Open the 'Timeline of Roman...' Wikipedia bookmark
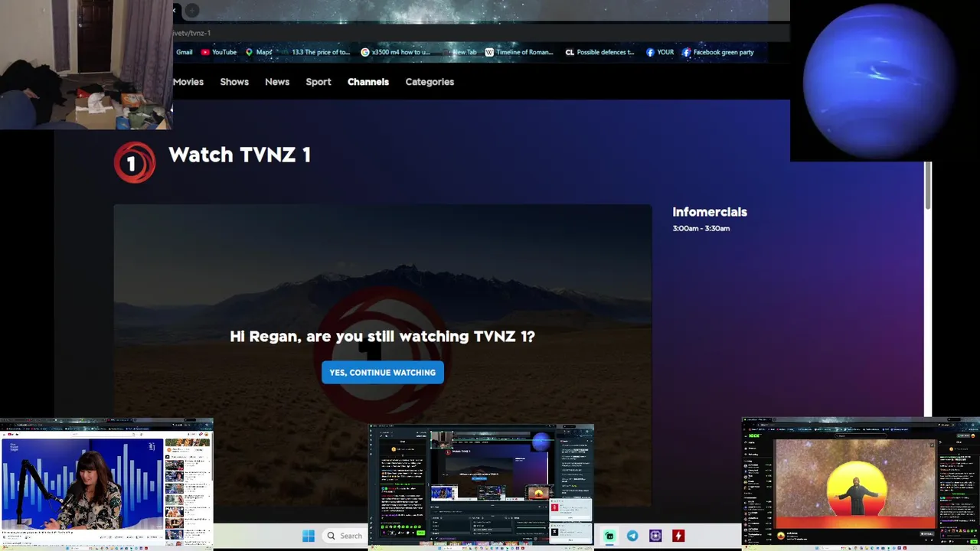Image resolution: width=980 pixels, height=551 pixels. (x=519, y=52)
